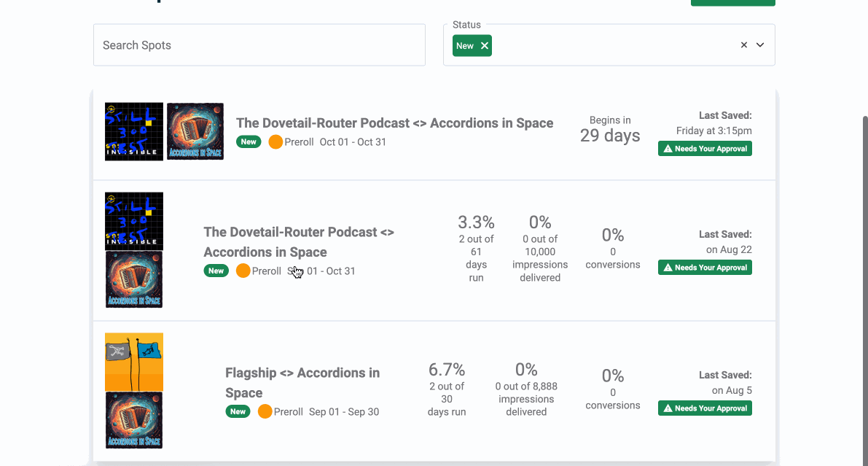Viewport: 868px width, 466px height.
Task: Select the New badge on the Oct 01 spot
Action: point(249,142)
